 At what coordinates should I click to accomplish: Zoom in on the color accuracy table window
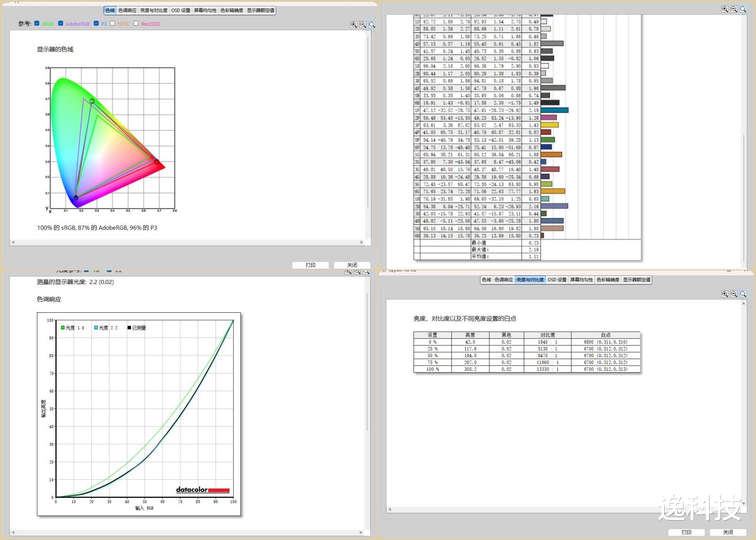(x=724, y=9)
